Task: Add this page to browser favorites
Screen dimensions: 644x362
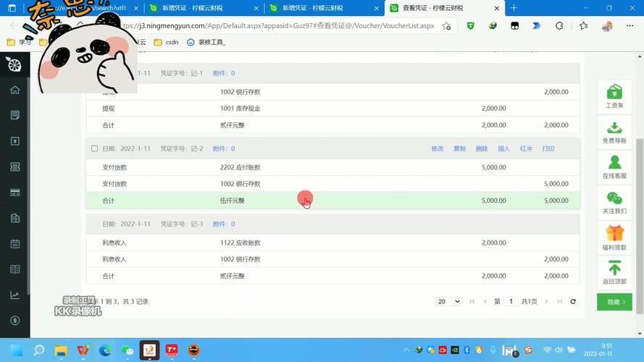Action: coord(446,26)
